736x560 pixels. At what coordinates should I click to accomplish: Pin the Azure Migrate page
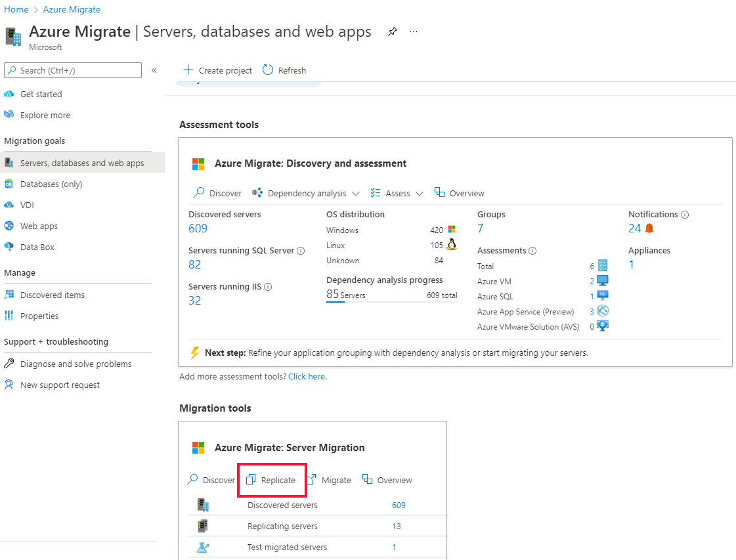[x=392, y=32]
